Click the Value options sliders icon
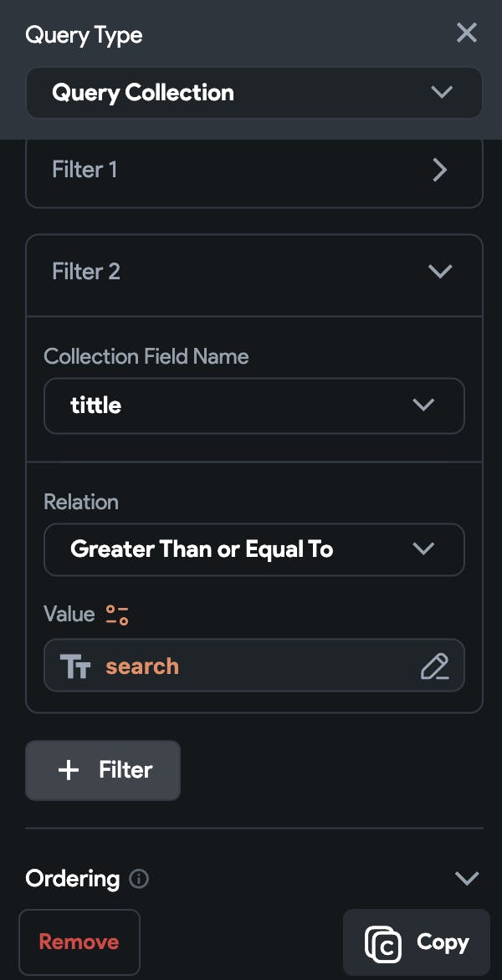 (117, 615)
